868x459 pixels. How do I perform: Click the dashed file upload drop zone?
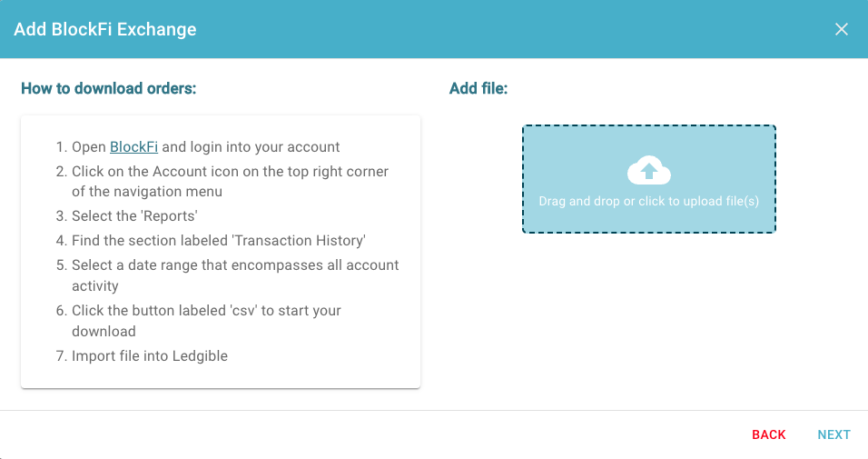click(649, 179)
